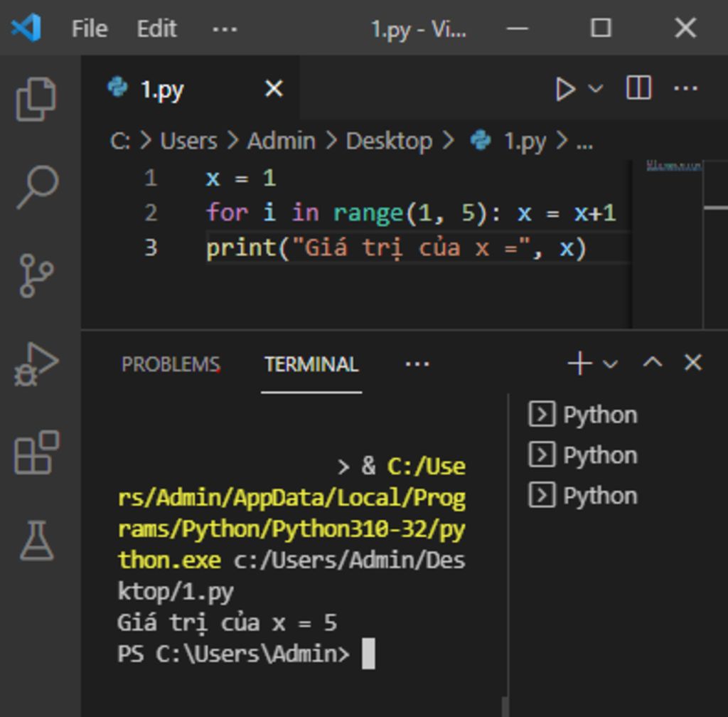Click the 1.py breadcrumb segment

click(508, 141)
